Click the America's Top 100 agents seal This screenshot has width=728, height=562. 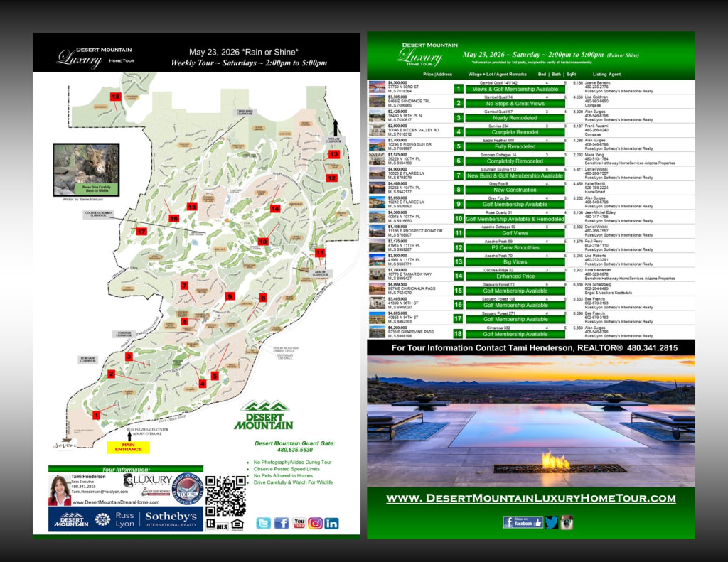click(x=188, y=489)
